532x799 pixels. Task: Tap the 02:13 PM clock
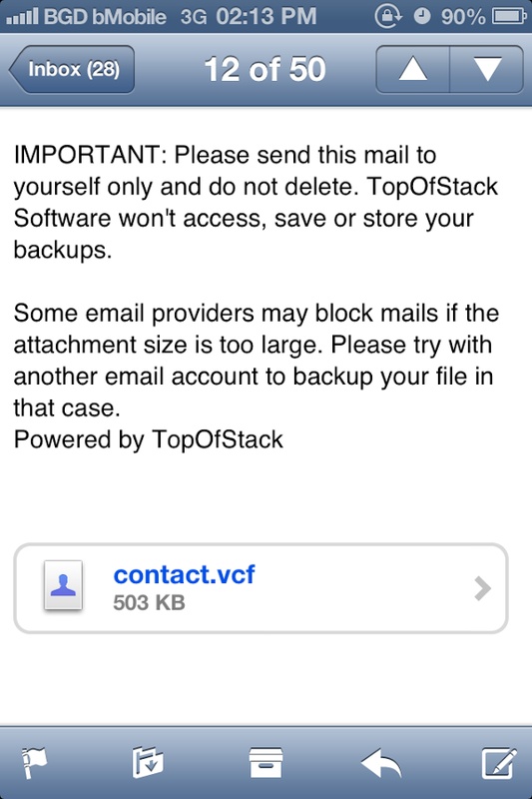[x=266, y=16]
